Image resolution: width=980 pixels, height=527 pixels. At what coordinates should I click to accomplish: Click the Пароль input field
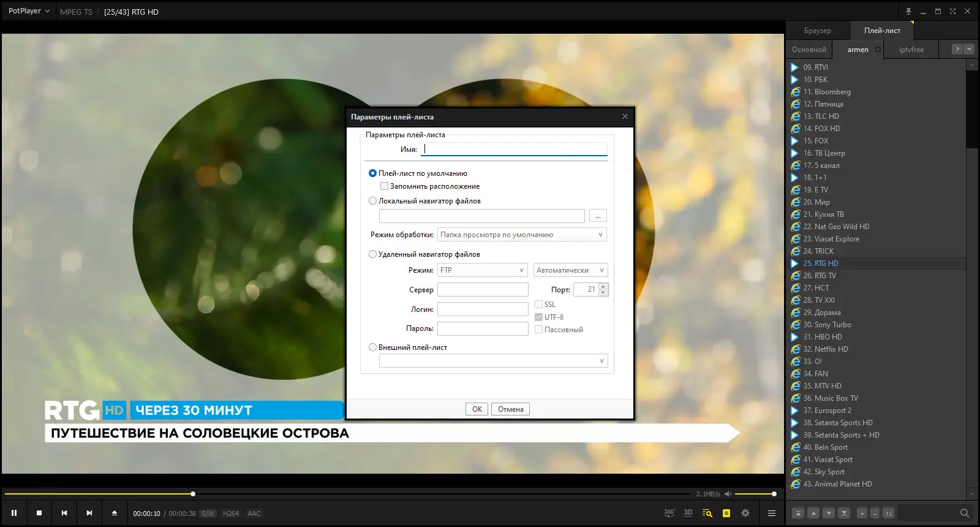(483, 328)
